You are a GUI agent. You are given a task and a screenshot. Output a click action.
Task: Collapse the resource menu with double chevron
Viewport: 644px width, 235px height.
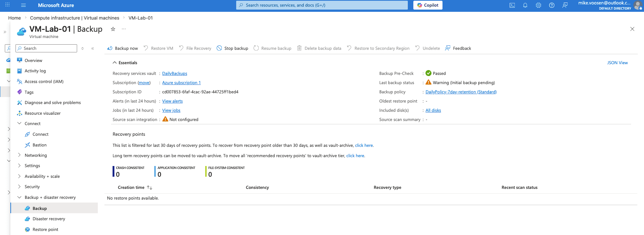(x=93, y=48)
